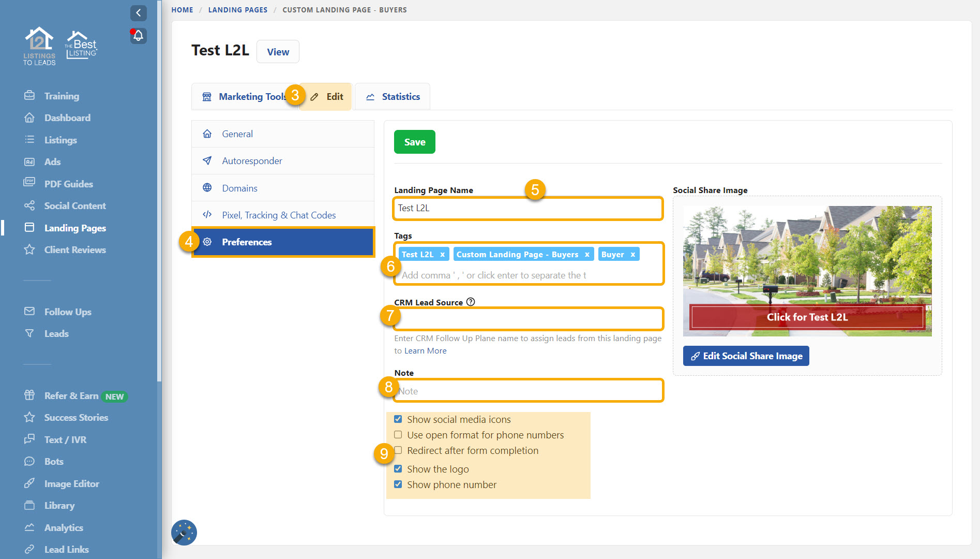Select Pixel, Tracking & Chat Codes
Image resolution: width=980 pixels, height=559 pixels.
pos(279,215)
